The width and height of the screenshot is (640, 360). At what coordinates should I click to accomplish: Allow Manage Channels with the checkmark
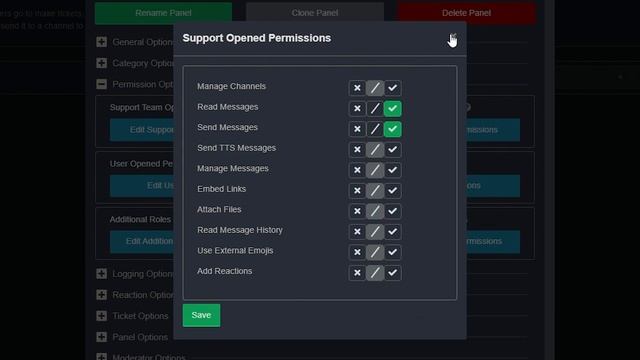tap(393, 88)
